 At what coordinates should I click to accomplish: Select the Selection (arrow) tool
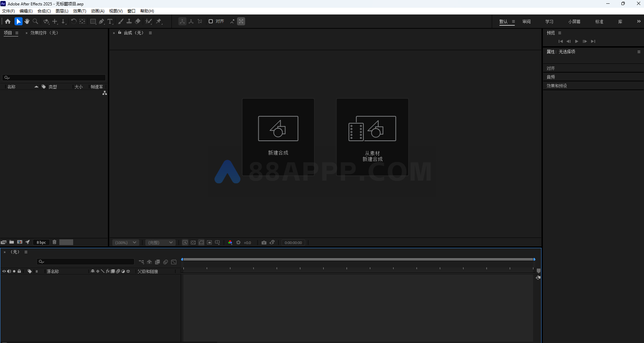(19, 21)
